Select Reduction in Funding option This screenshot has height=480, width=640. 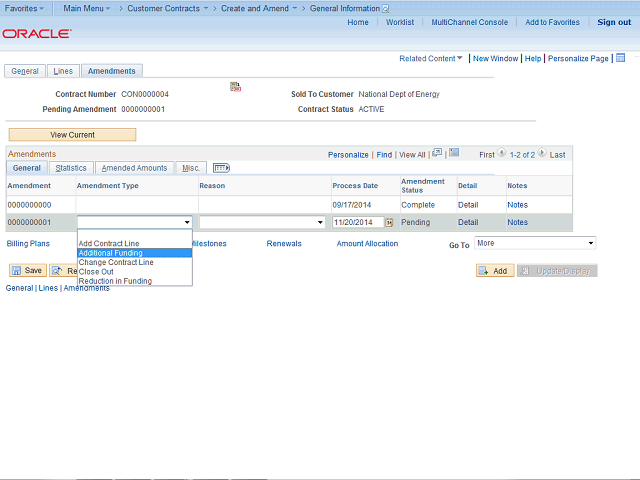click(x=135, y=281)
